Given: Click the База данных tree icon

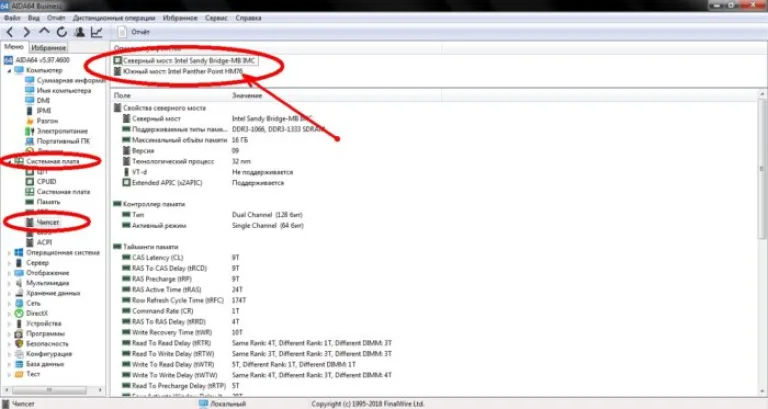Looking at the screenshot, I should coord(19,364).
